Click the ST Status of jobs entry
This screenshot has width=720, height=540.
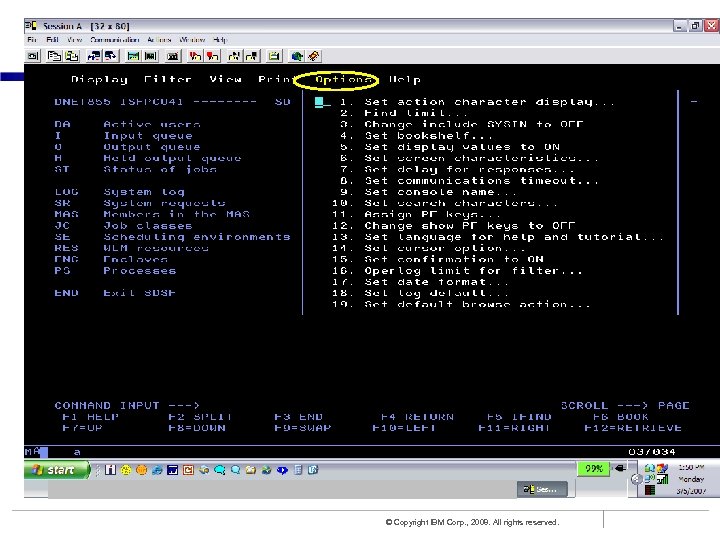tap(135, 169)
